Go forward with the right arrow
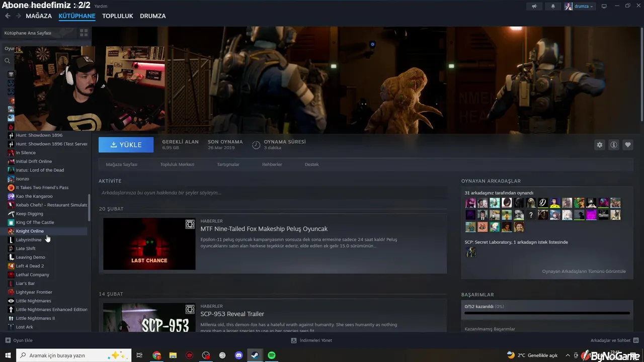Viewport: 644px width, 362px height. pos(19,16)
